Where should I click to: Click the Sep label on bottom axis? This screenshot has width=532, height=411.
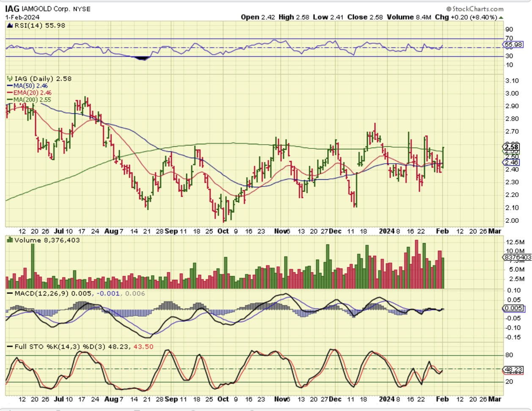[171, 399]
